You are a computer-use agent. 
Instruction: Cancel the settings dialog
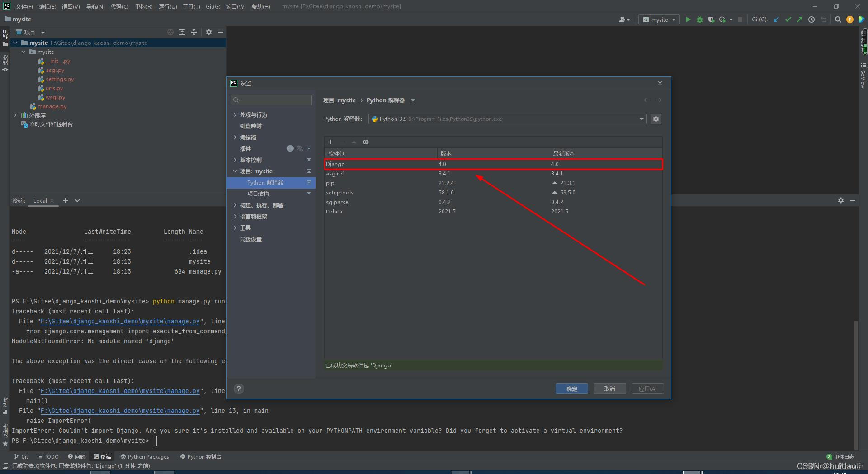[609, 389]
